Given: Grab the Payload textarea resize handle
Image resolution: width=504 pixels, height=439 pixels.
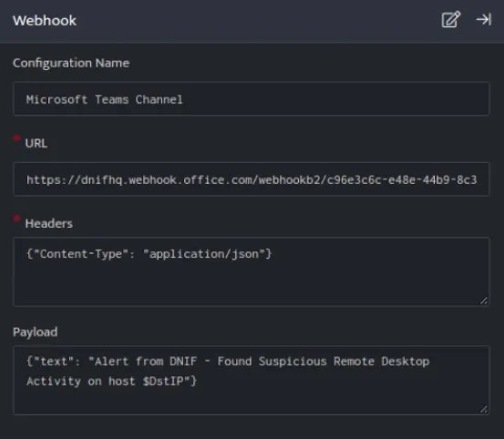Looking at the screenshot, I should (484, 410).
